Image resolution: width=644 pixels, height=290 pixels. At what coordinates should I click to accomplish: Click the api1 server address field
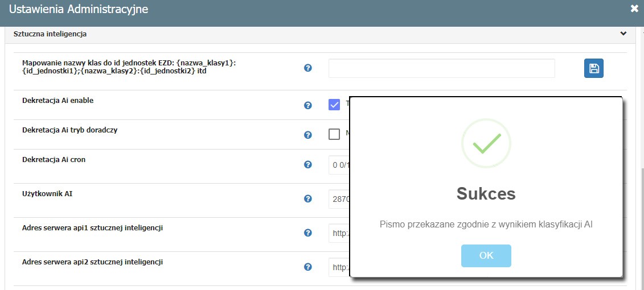(339, 233)
